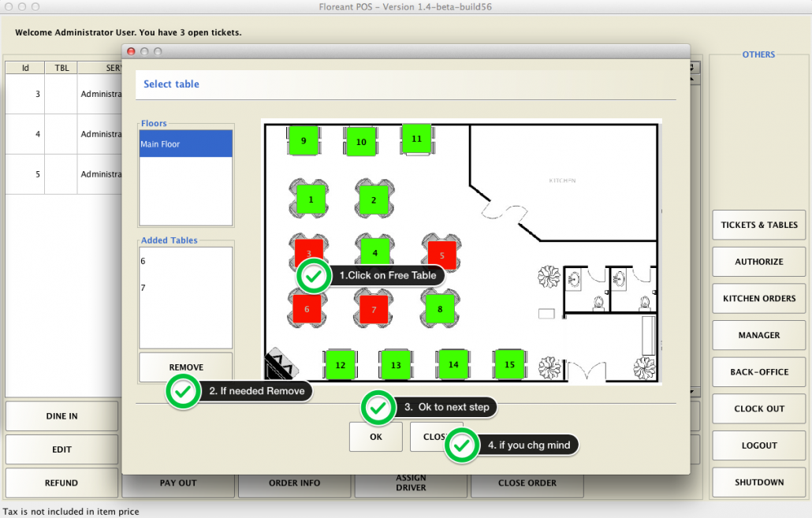
Task: Click red table 6 on floor plan
Action: pos(307,309)
